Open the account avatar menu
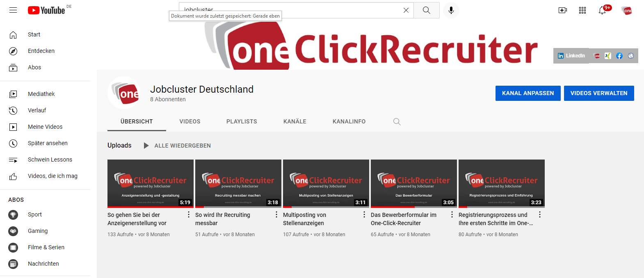This screenshot has height=278, width=644. (627, 10)
